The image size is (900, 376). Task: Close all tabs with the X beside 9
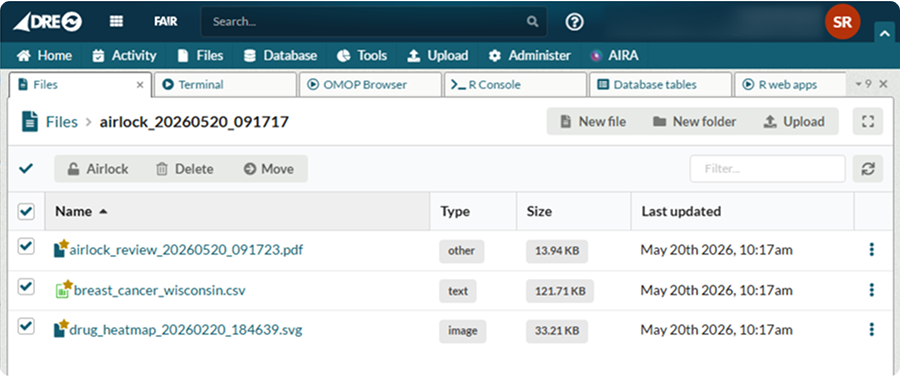click(883, 84)
